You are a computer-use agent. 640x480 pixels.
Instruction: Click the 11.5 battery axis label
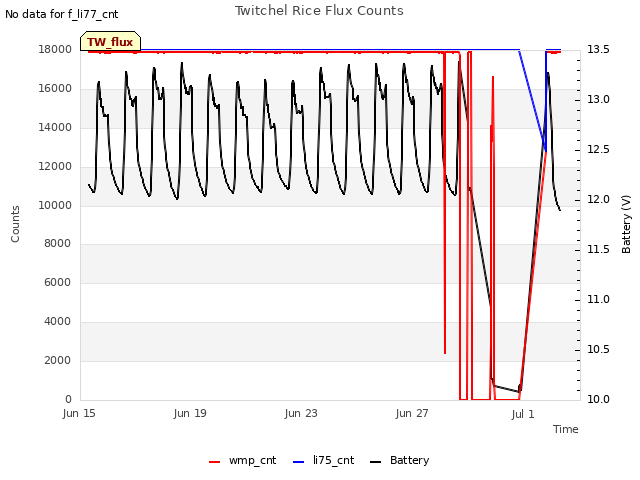point(598,250)
